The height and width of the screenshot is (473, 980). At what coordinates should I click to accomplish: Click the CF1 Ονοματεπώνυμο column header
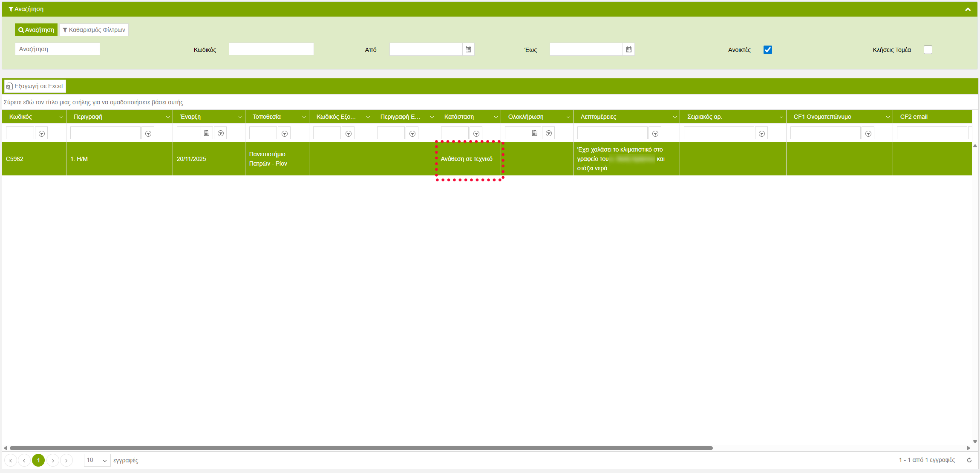point(822,117)
